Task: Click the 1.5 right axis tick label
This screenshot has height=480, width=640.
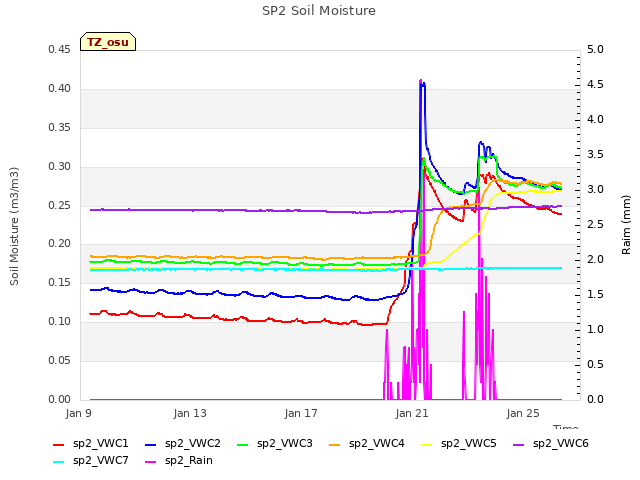Action: [x=595, y=295]
